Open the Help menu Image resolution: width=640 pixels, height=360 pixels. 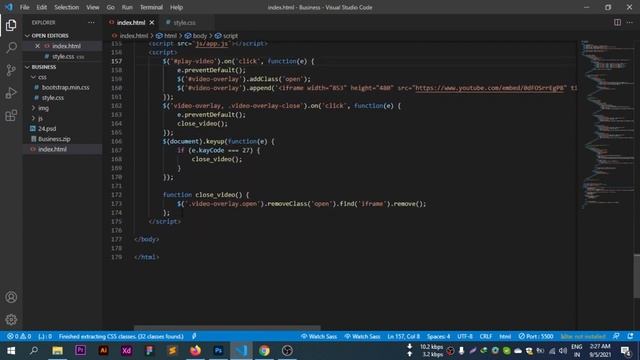click(176, 7)
